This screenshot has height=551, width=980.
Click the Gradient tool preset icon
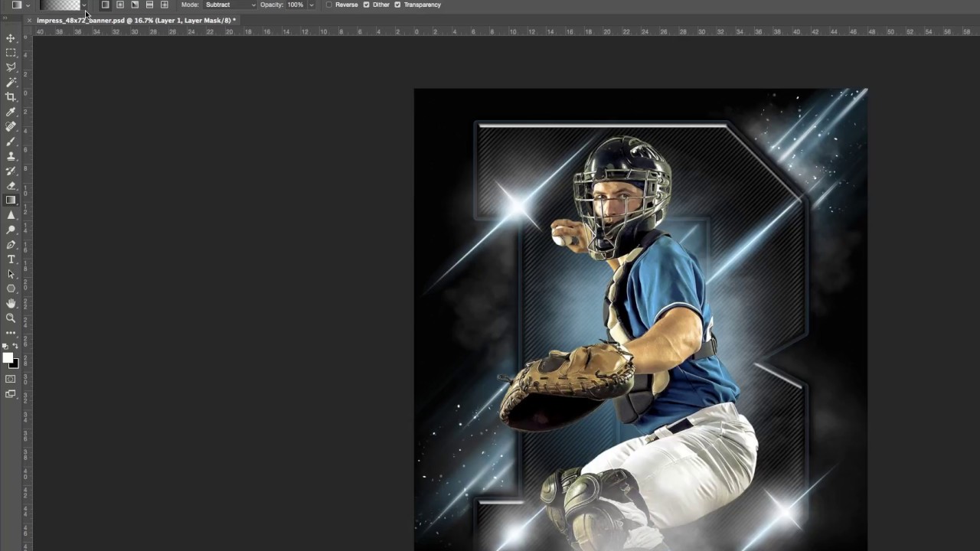17,5
